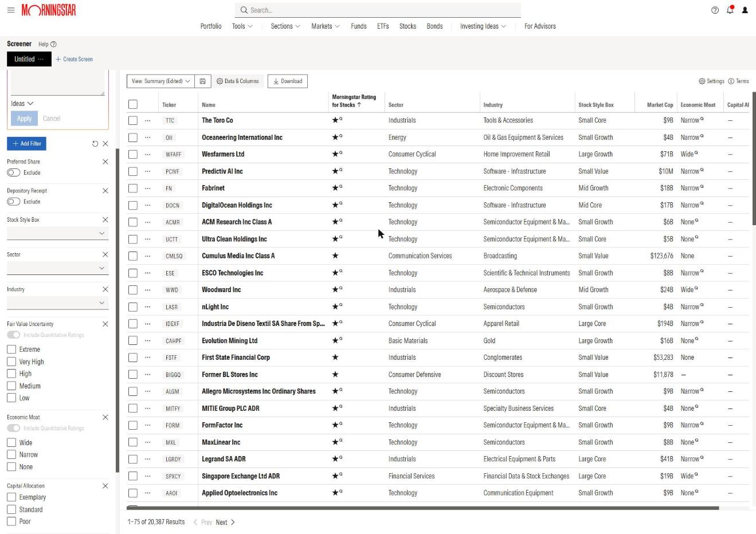Viewport: 756px width, 534px height.
Task: Open the For Advisors page
Action: [x=540, y=26]
